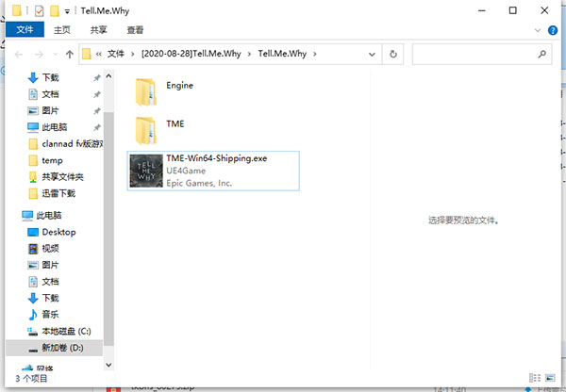The width and height of the screenshot is (566, 392).
Task: Select pinned 此电脑 in quick access
Action: [54, 127]
